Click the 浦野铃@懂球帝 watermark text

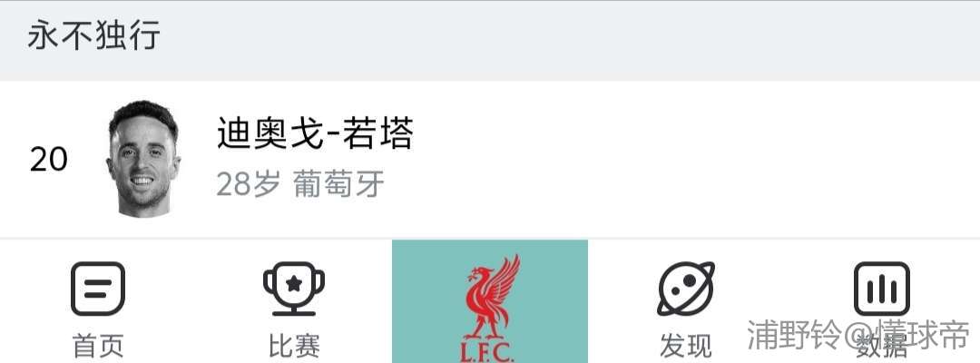(858, 334)
